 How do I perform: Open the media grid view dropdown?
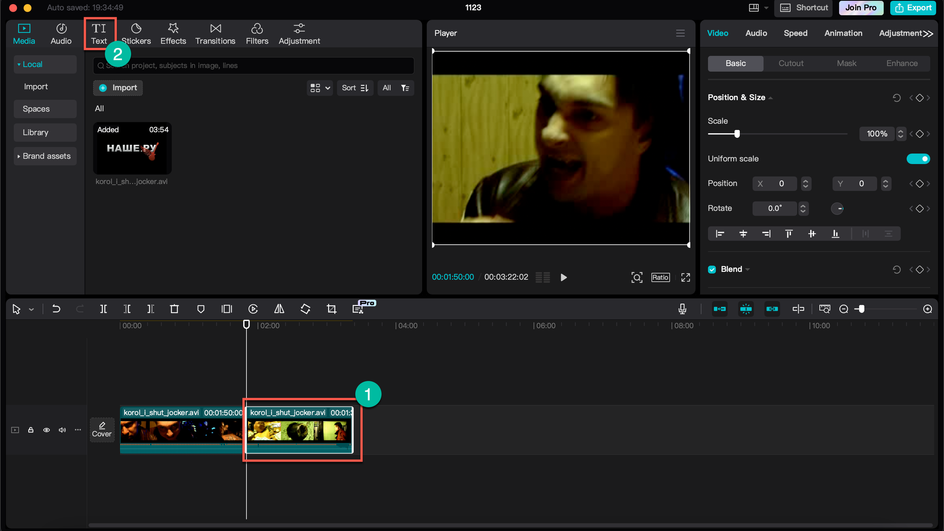(x=320, y=88)
